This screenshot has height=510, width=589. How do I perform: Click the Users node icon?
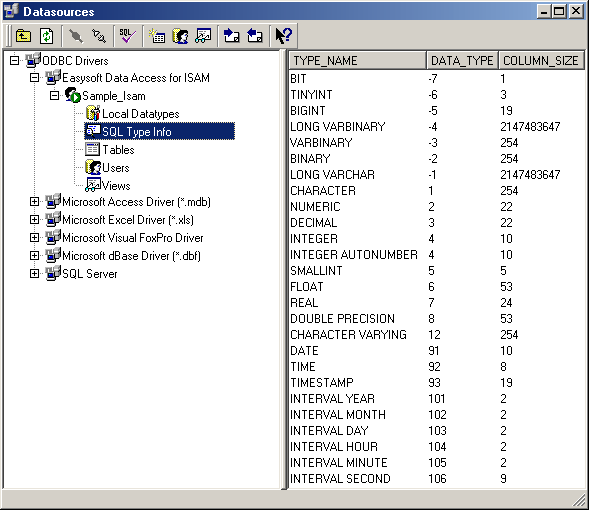[x=93, y=167]
